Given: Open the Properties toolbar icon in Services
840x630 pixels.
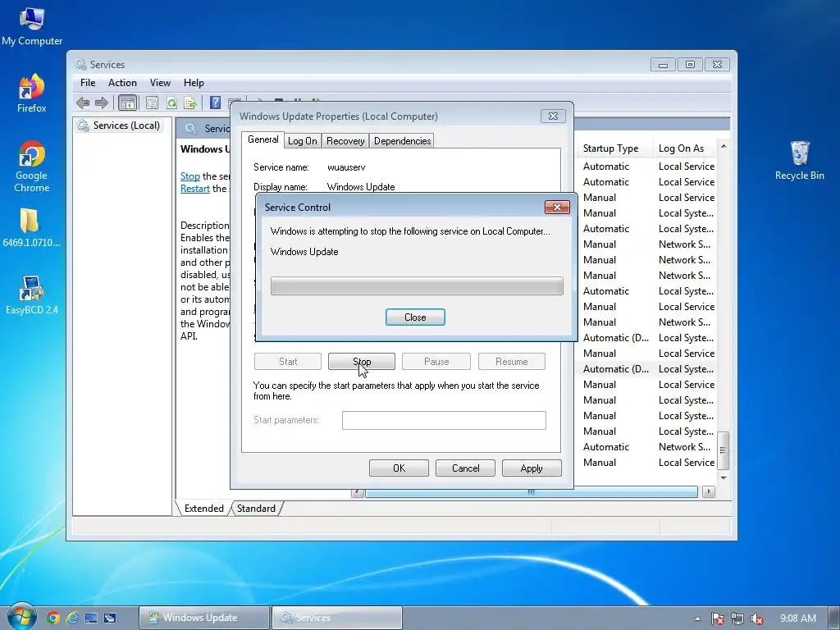Looking at the screenshot, I should [x=152, y=103].
